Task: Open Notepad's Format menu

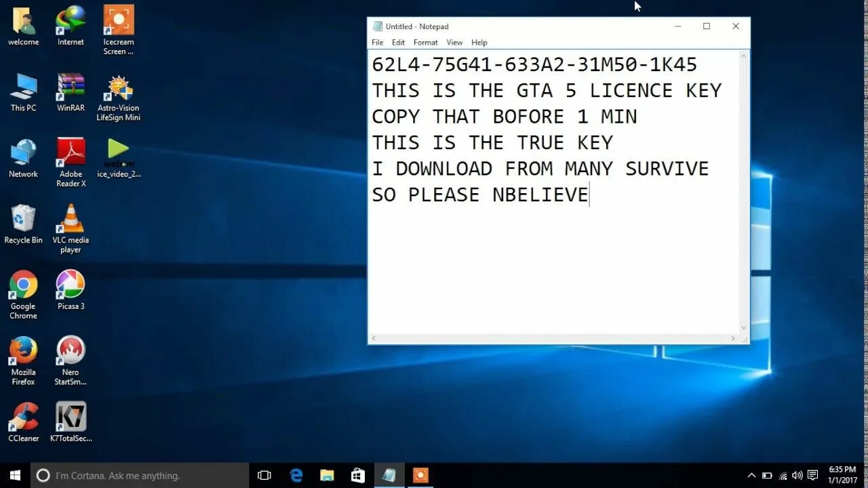Action: point(425,42)
